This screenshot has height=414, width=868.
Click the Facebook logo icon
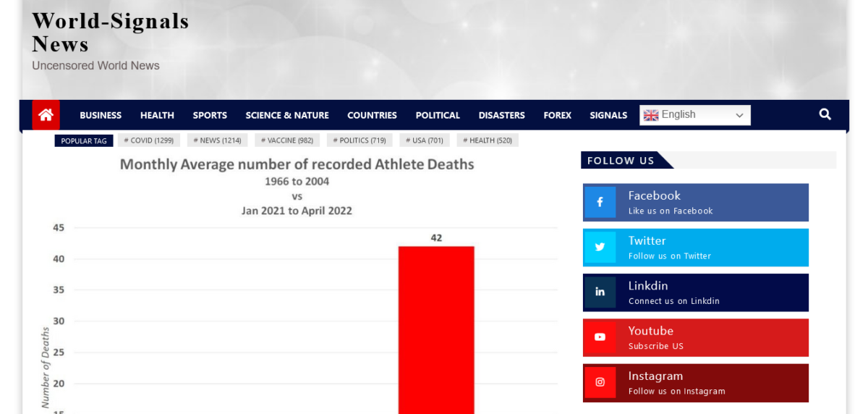(x=600, y=203)
